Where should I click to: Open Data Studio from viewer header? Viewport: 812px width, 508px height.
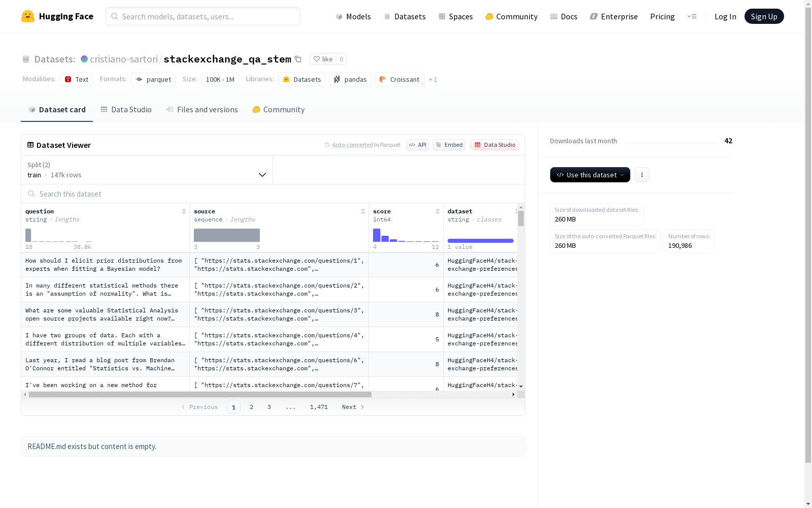click(x=494, y=145)
